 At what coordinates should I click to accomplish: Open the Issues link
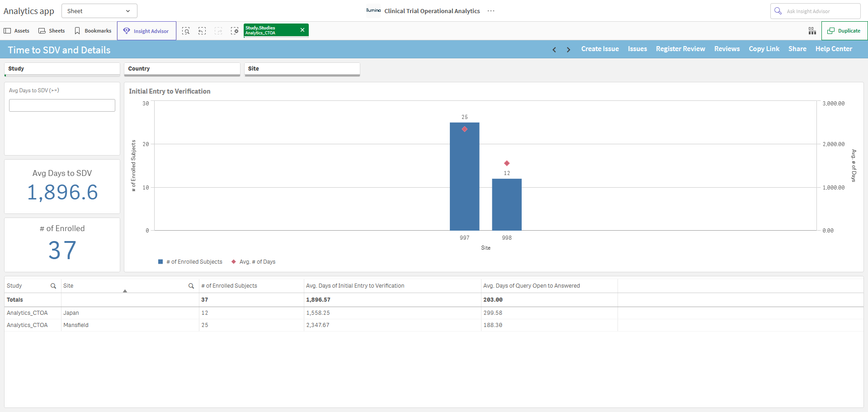point(637,49)
